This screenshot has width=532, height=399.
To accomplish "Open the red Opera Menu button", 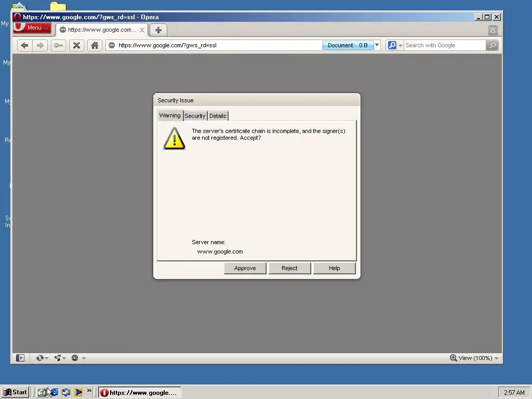I will (x=32, y=28).
